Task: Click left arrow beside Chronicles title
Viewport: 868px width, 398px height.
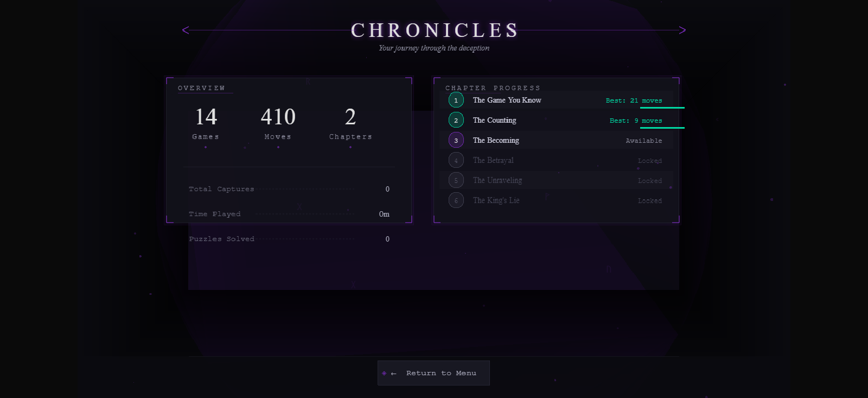Action: tap(186, 30)
